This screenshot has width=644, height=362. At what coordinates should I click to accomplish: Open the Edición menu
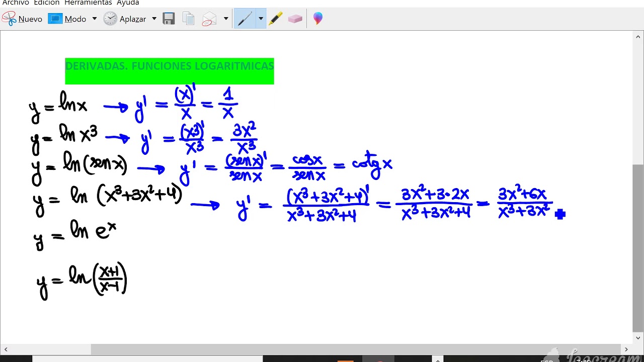tap(47, 3)
